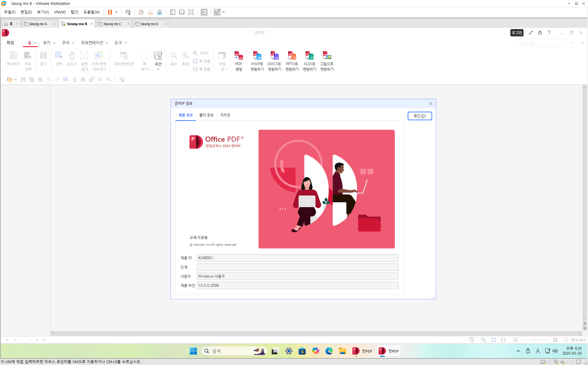Open Microsoft Edge from taskbar
The width and height of the screenshot is (588, 365).
point(329,351)
